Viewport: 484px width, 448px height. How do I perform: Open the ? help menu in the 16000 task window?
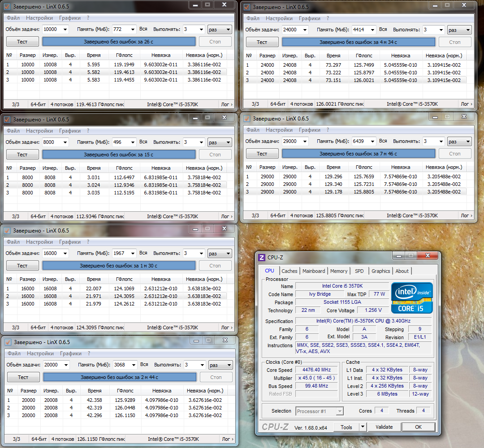point(88,241)
